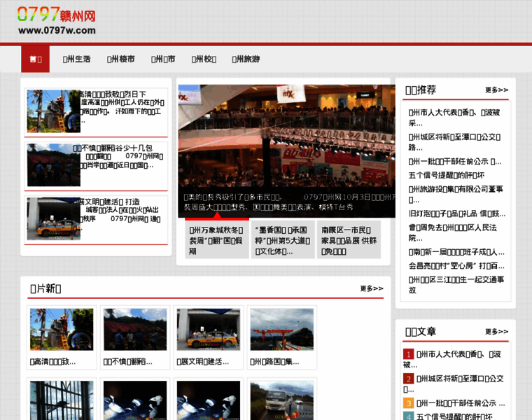Screen dimensions: 532x420
Task: Open the 州楼市 navigation menu item
Action: (x=121, y=59)
